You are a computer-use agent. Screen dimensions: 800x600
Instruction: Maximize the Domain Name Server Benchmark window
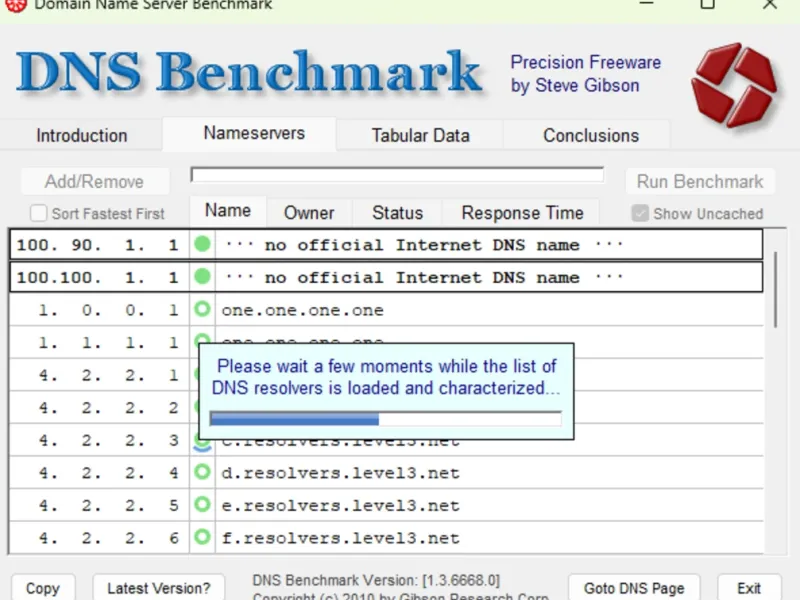707,4
